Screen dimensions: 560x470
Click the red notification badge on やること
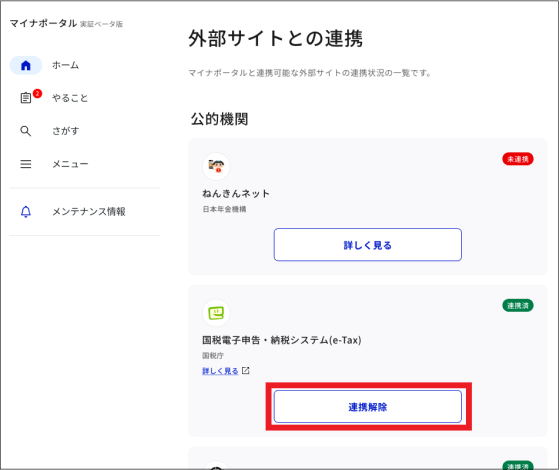tap(37, 94)
